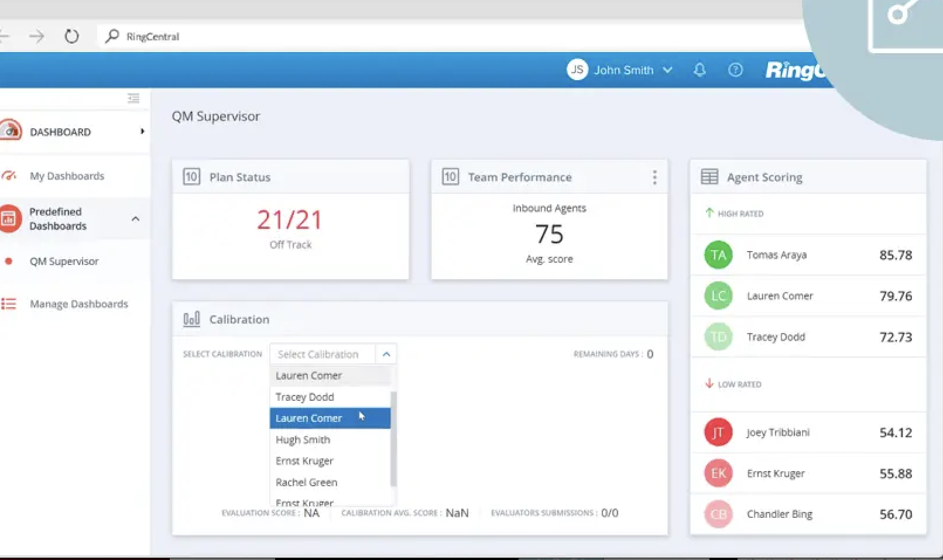Click the 85.78 score
Viewport: 943px width, 560px height.
(896, 255)
